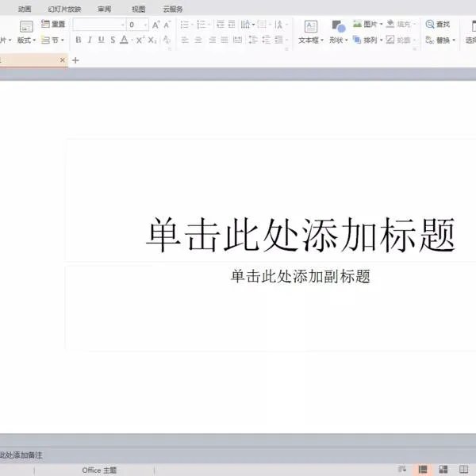Open the 幻灯片放映 ribbon tab
This screenshot has width=476, height=476.
coord(64,9)
